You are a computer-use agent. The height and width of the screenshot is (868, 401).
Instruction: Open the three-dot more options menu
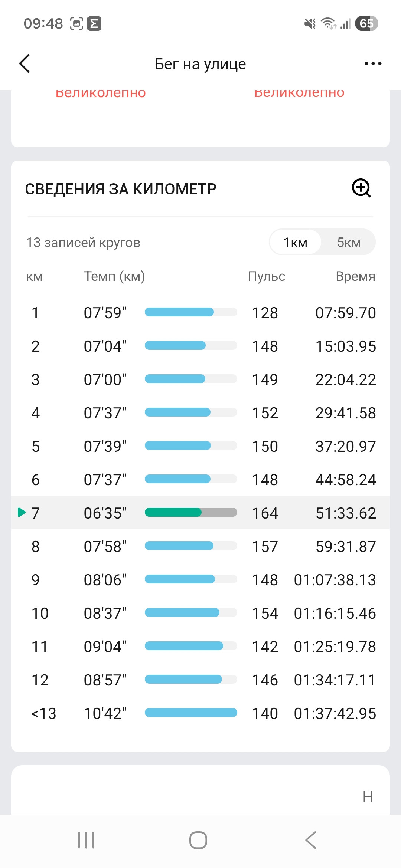click(x=373, y=64)
